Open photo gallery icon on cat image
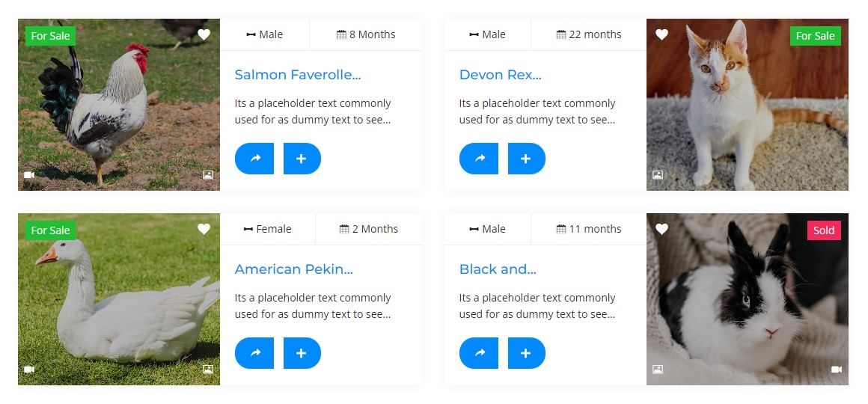The width and height of the screenshot is (868, 404). (658, 175)
